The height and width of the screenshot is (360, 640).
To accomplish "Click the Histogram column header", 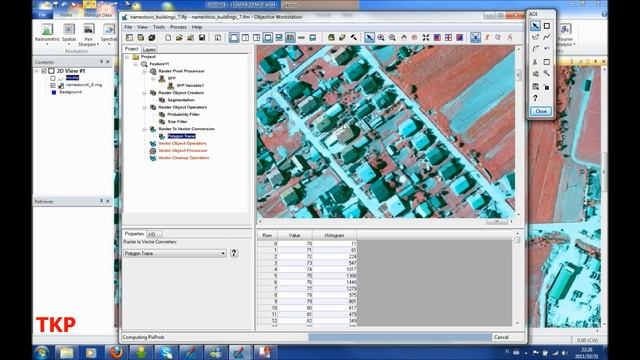I will (334, 236).
